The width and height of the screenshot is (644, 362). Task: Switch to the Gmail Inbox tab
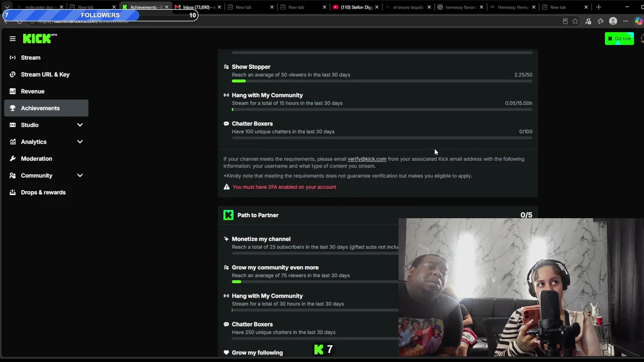coord(198,8)
